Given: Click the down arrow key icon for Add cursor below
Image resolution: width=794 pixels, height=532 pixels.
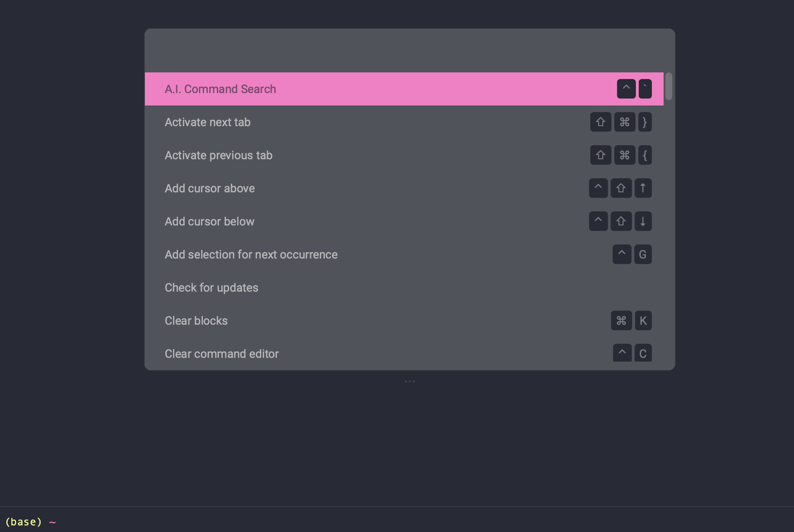Looking at the screenshot, I should pos(643,221).
